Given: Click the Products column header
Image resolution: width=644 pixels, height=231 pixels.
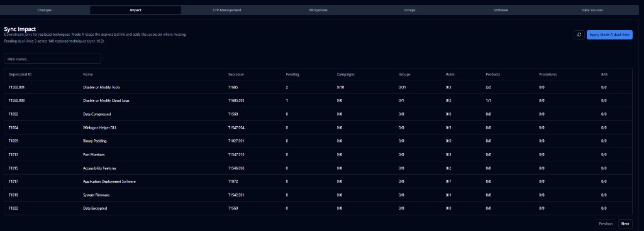Looking at the screenshot, I should pyautogui.click(x=493, y=75).
